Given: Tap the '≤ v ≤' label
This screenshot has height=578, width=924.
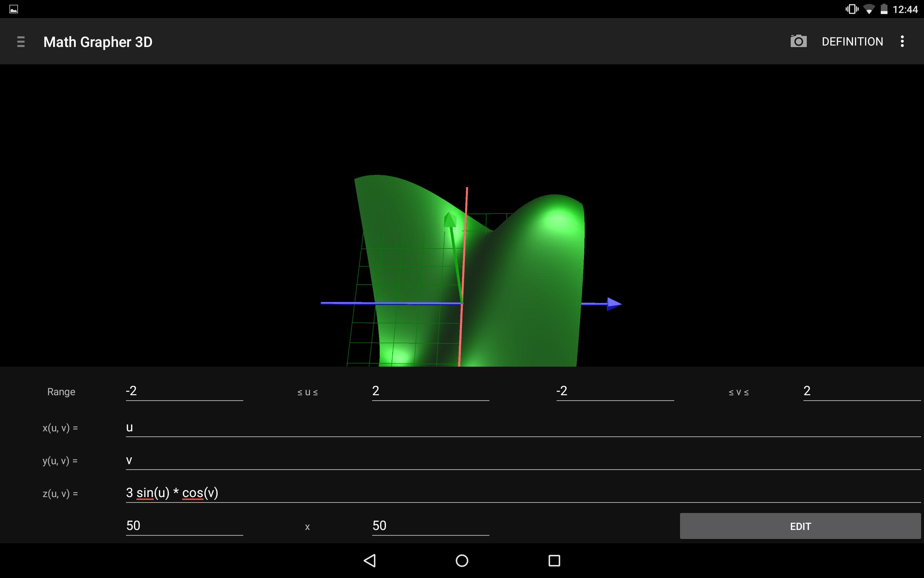Looking at the screenshot, I should (738, 392).
